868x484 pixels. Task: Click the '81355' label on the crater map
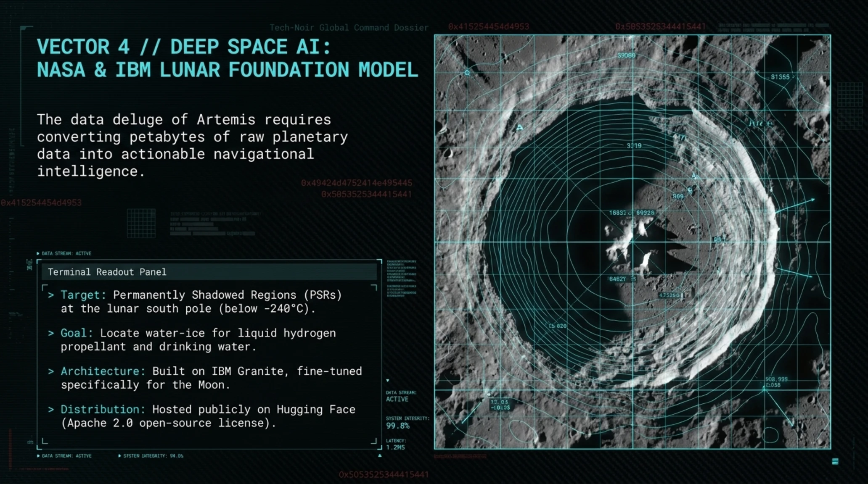pyautogui.click(x=780, y=77)
